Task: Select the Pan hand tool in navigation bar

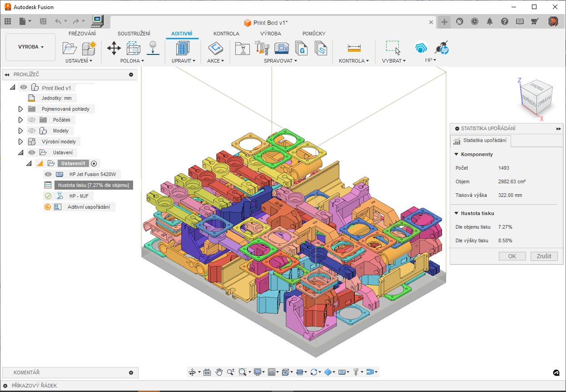Action: (x=219, y=372)
